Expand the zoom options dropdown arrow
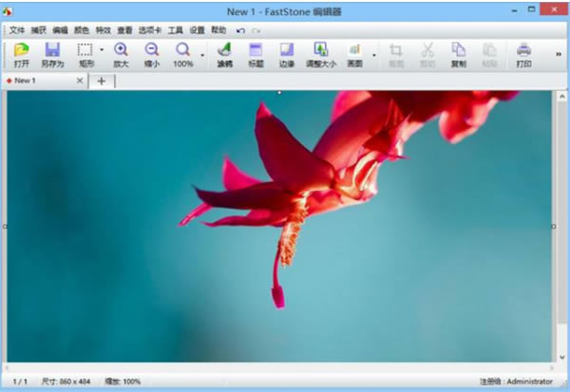This screenshot has height=392, width=570. click(202, 55)
